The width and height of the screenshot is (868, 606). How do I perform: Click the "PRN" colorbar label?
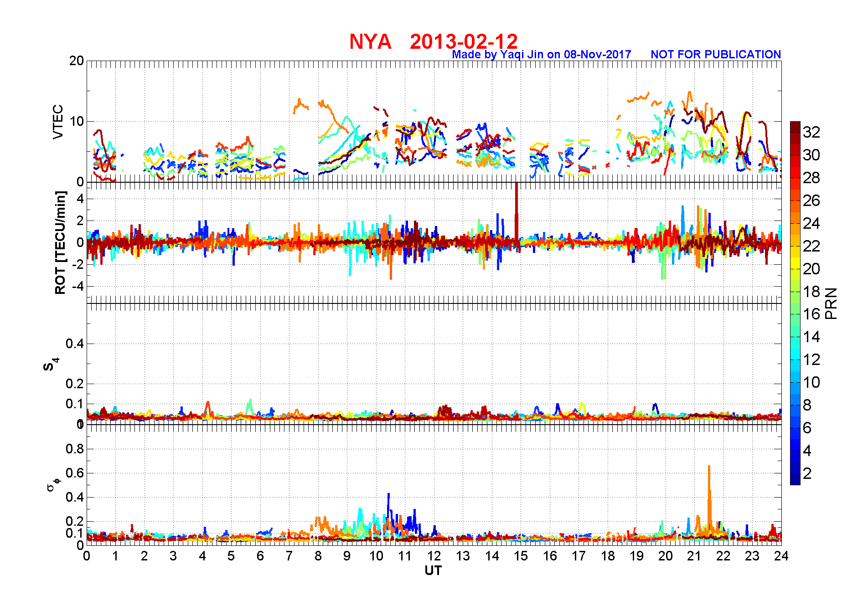831,303
